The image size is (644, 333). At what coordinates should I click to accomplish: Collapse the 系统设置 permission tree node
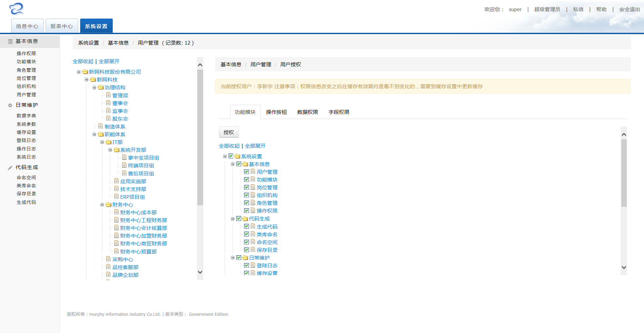(x=225, y=156)
